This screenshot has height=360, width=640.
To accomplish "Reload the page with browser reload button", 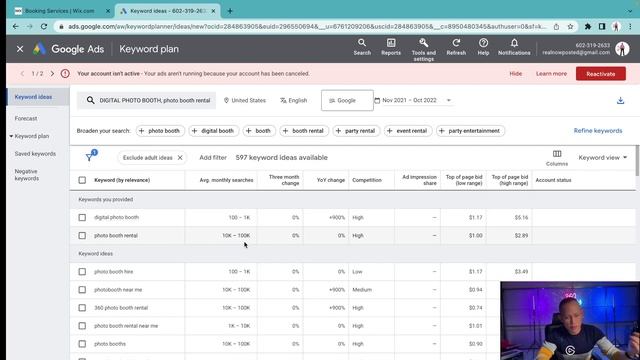I will pyautogui.click(x=44, y=27).
